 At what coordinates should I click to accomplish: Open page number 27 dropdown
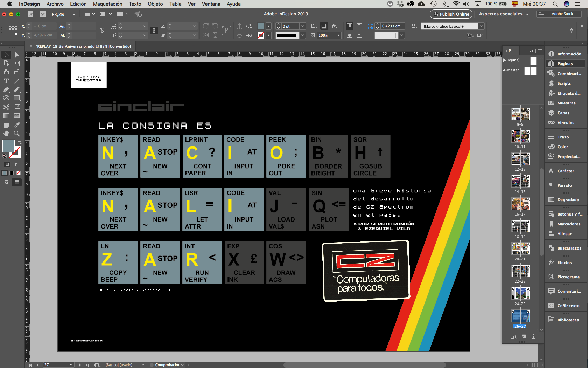point(71,365)
